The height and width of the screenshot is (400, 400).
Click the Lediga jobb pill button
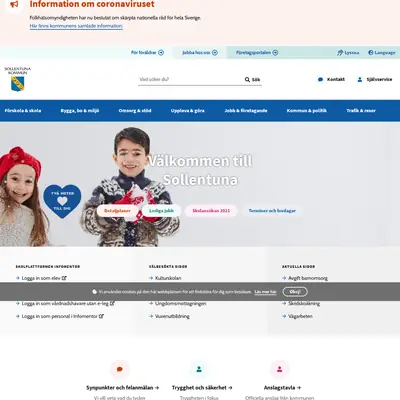pyautogui.click(x=161, y=211)
